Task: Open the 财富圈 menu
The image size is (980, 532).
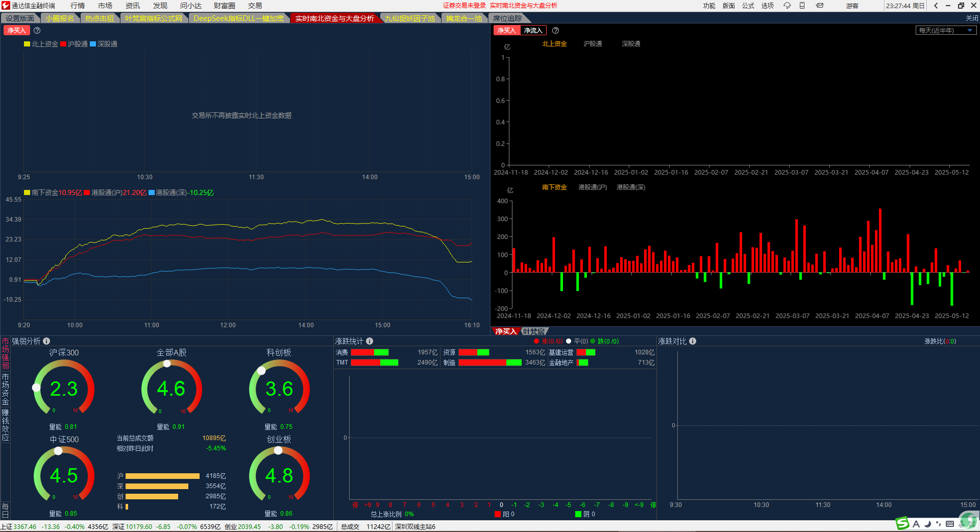Action: [x=225, y=6]
